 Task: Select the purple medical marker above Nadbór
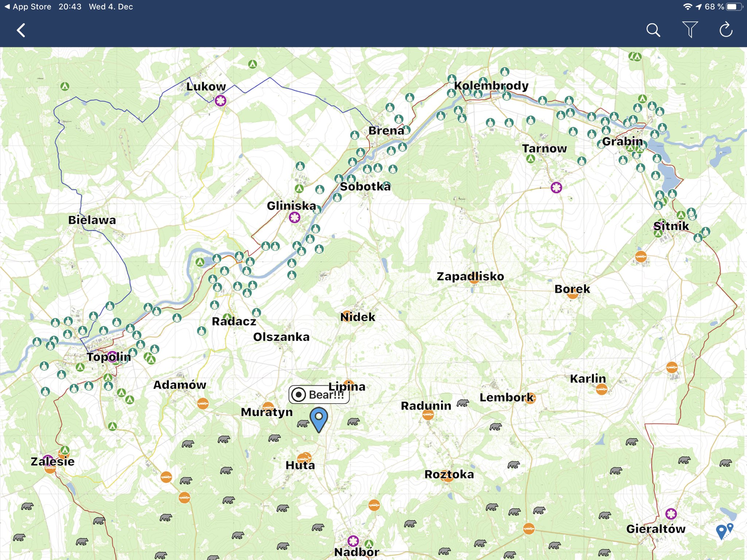[353, 541]
